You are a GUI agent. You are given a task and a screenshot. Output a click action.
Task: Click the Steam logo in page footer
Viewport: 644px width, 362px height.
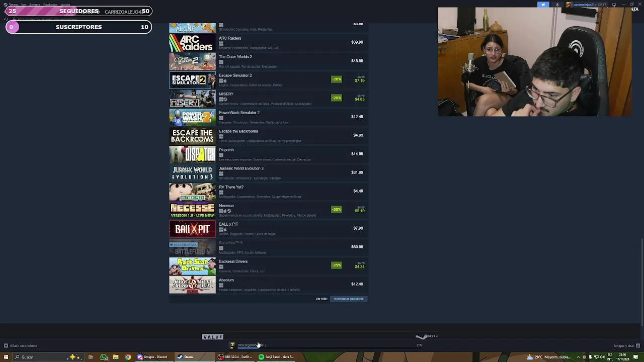427,336
